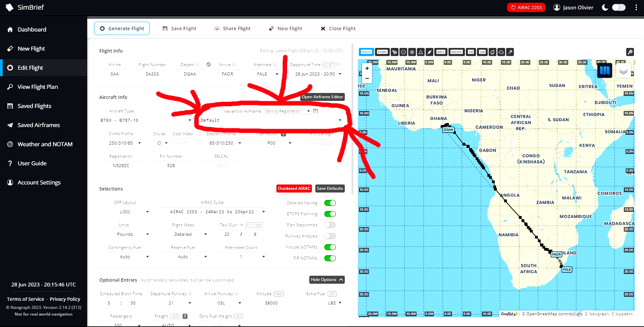The image size is (644, 327).
Task: Expand the AIRAC Cycle dropdown
Action: (x=212, y=212)
